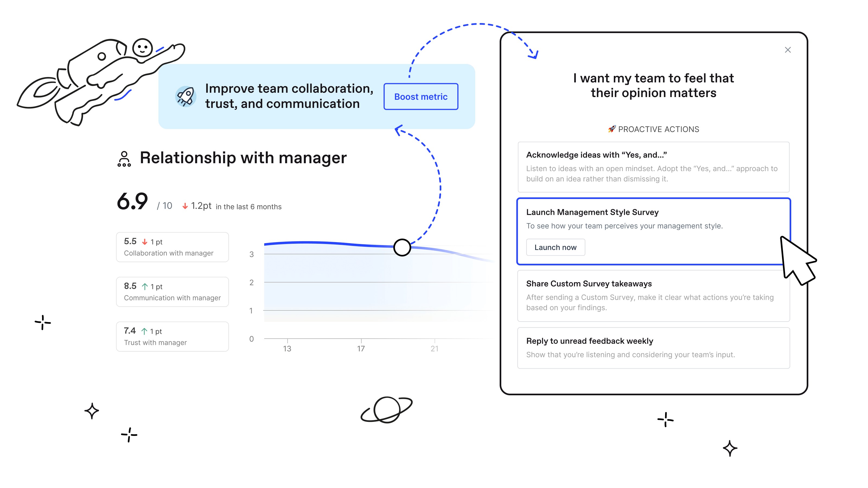Click the timeline data point marker at week 21

point(401,246)
